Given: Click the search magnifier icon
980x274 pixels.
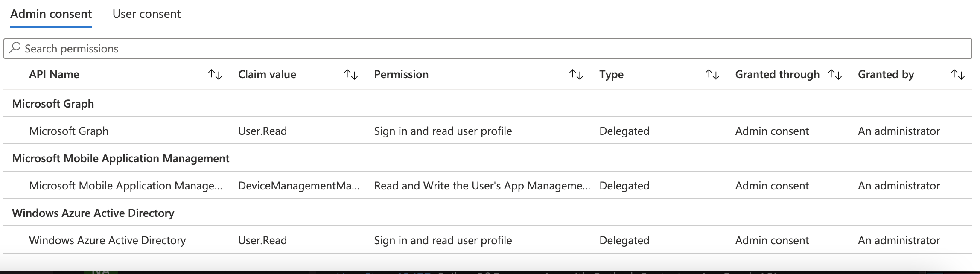Looking at the screenshot, I should point(15,48).
